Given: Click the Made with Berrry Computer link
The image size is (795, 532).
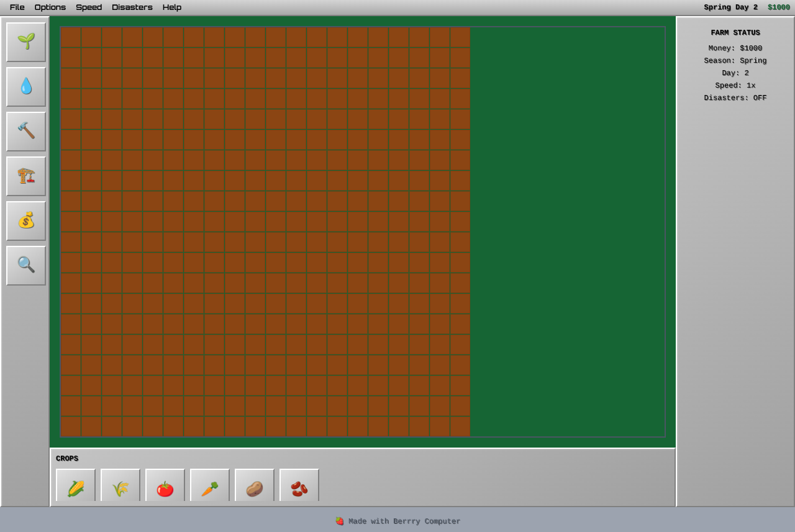Looking at the screenshot, I should pos(397,521).
